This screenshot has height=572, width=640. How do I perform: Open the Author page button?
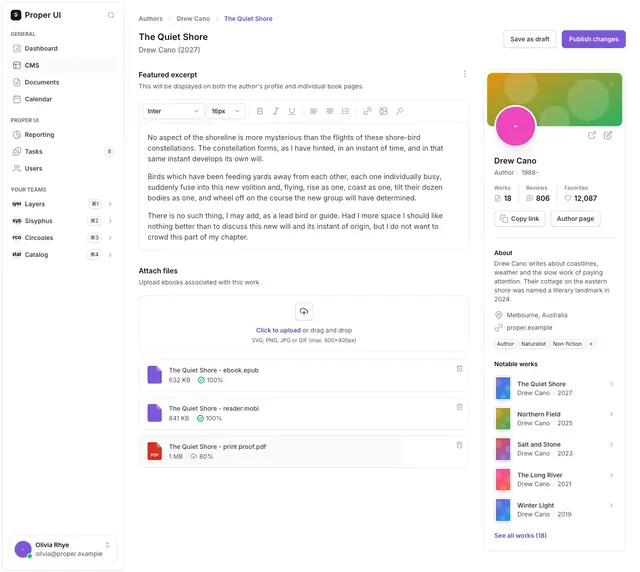[x=575, y=219]
